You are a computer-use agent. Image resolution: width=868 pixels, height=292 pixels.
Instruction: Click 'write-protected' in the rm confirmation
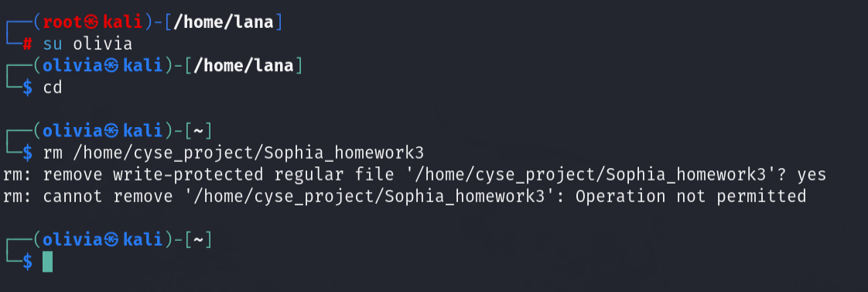(x=188, y=175)
